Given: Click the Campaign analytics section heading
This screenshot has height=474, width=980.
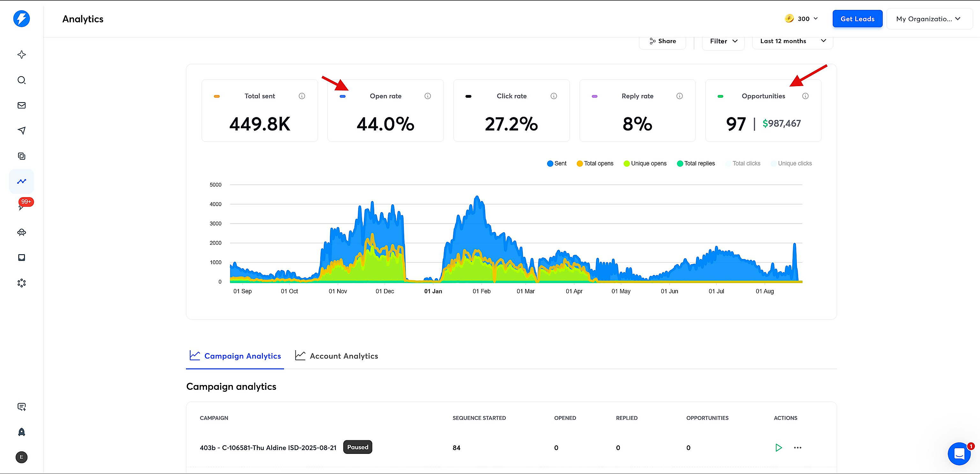Looking at the screenshot, I should pos(231,387).
